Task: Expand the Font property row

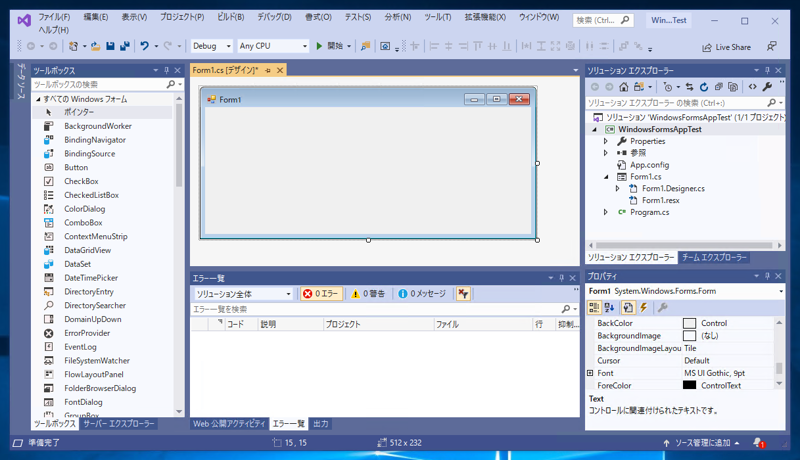Action: pyautogui.click(x=590, y=373)
